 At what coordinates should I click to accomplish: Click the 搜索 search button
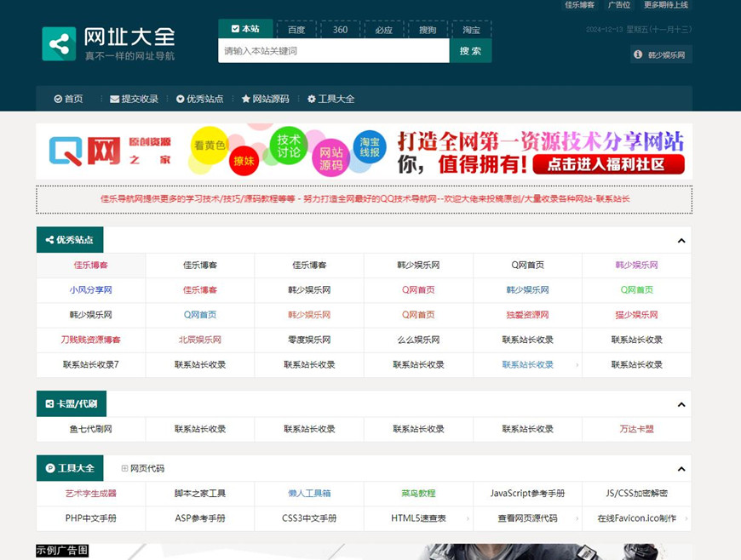(471, 50)
